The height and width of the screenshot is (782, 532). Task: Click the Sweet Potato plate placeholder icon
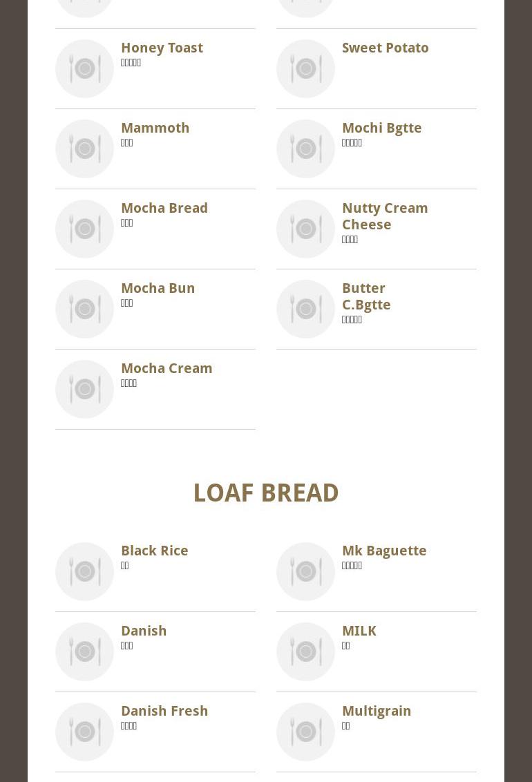(x=305, y=68)
